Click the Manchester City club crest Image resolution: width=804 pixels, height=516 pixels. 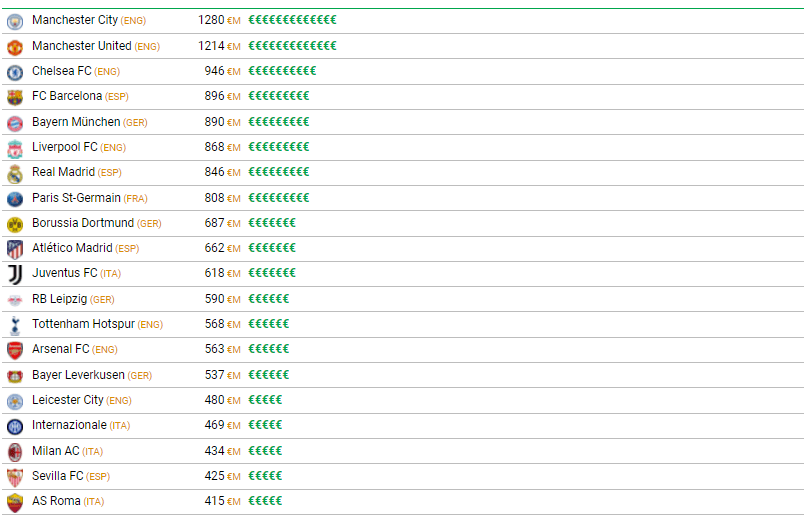point(15,22)
